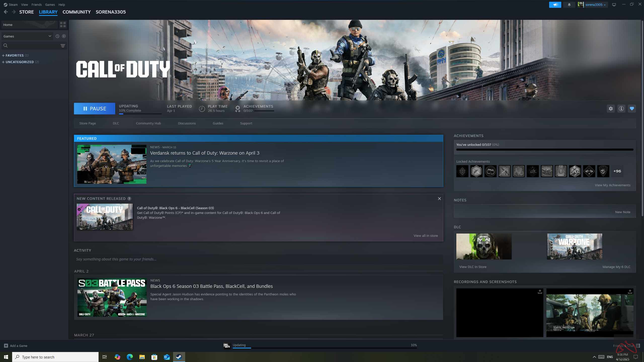Switch to the STORE tab

26,12
